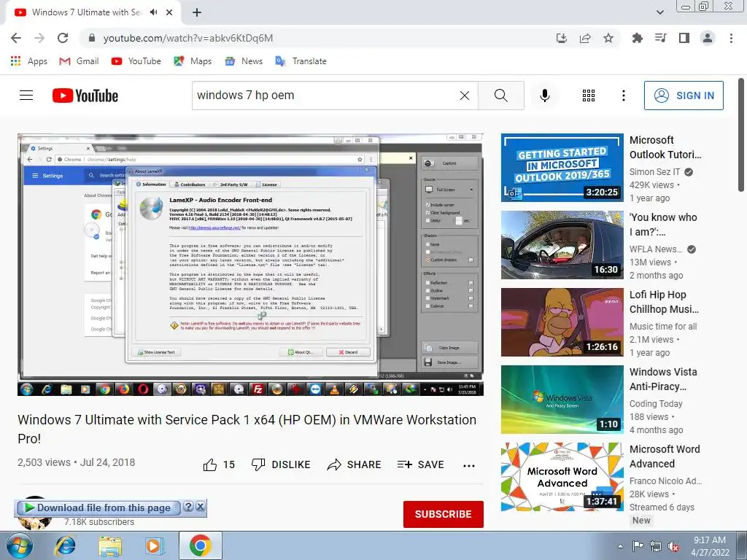The image size is (747, 560).
Task: Click the browser forward arrow
Action: click(x=39, y=38)
